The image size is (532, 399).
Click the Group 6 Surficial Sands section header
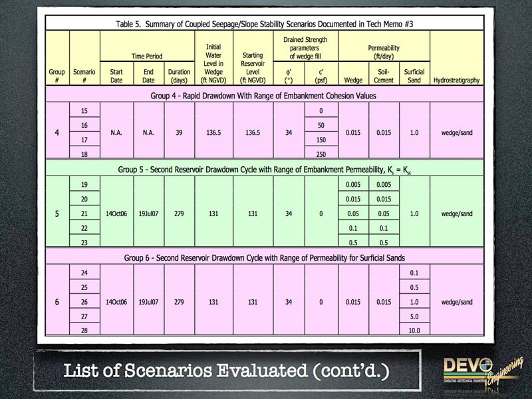click(x=264, y=257)
